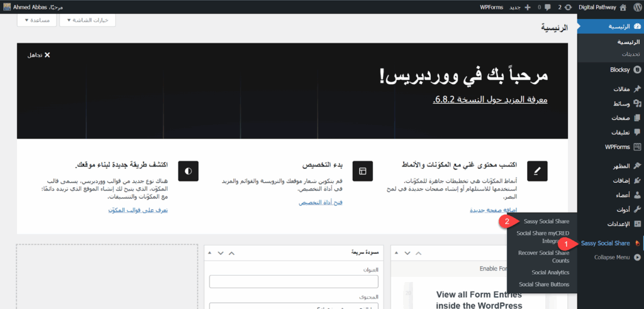Click heading اكتب محتوى غني مع المكوّنات والأنماط

[459, 165]
